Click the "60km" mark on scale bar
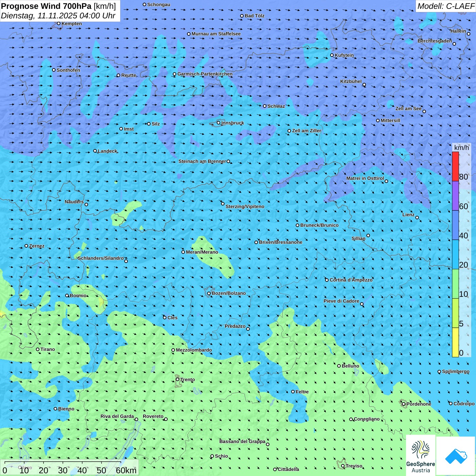This screenshot has height=476, width=476. (126, 470)
